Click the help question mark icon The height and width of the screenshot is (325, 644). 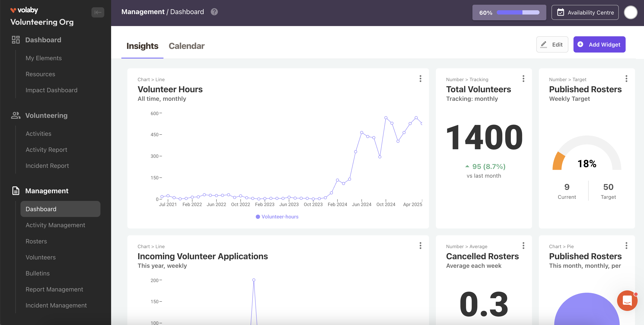click(214, 12)
